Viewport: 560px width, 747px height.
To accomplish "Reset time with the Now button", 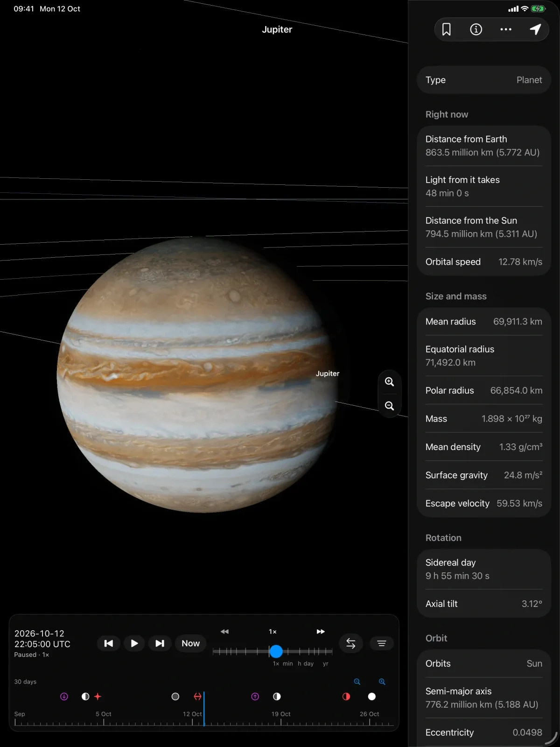I will point(190,643).
